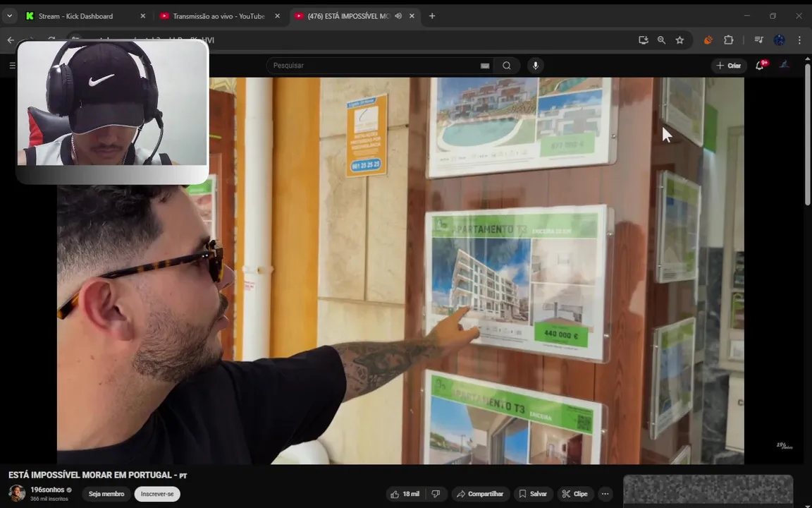Close the Kick Dashboard tab
This screenshot has width=812, height=508.
pos(143,16)
